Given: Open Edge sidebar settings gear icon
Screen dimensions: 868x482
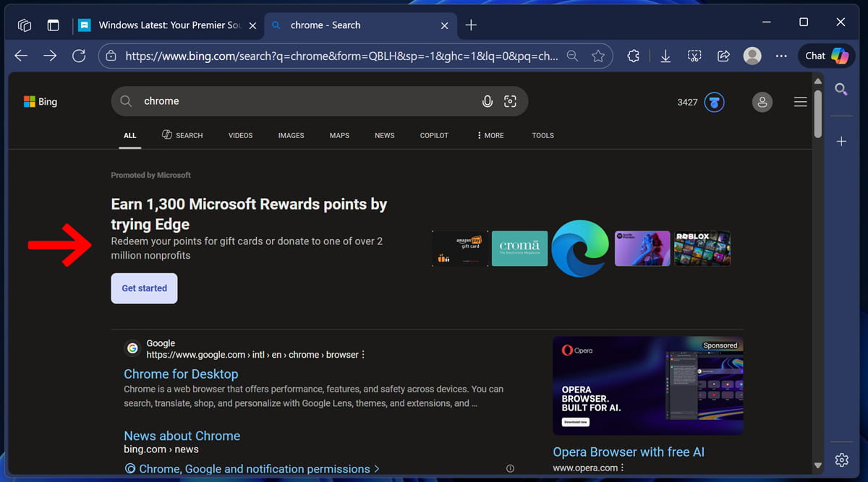Looking at the screenshot, I should pyautogui.click(x=841, y=460).
